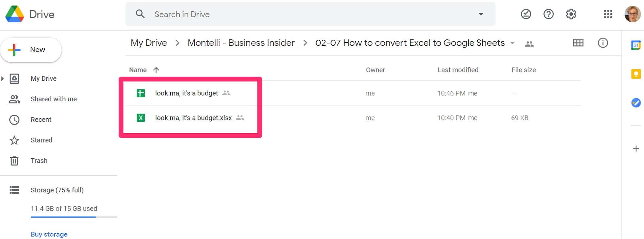Expand the My Drive tree arrow
644x239 pixels.
(x=3, y=79)
